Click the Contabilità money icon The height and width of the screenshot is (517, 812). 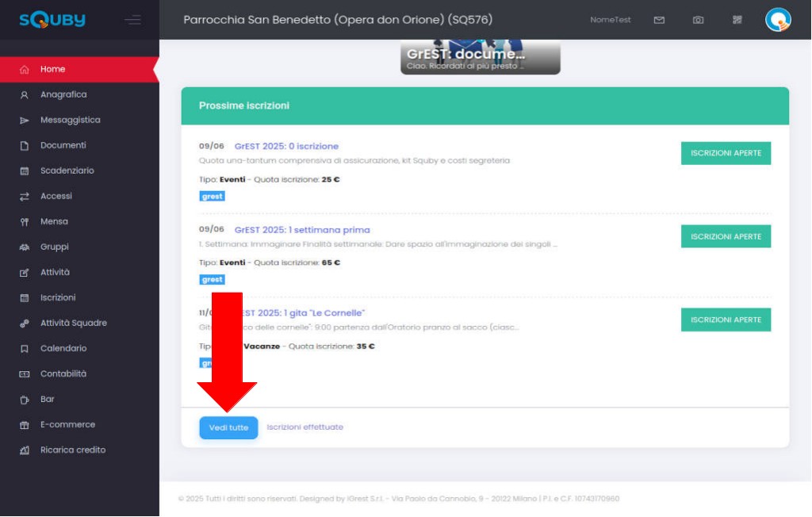coord(25,374)
